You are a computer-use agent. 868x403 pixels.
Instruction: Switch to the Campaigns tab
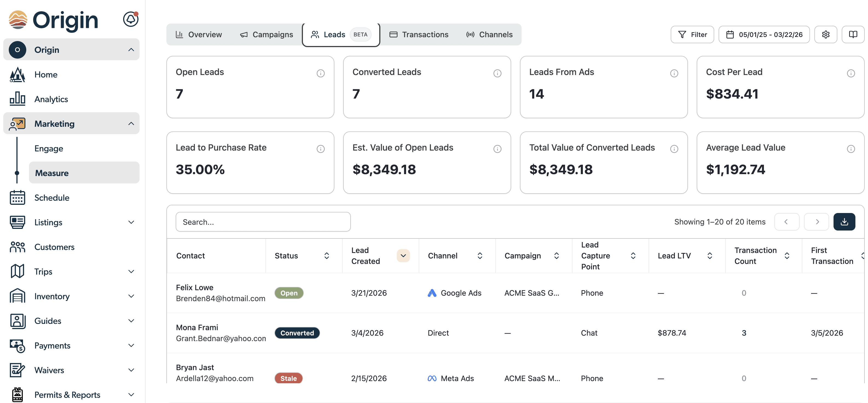(x=266, y=34)
